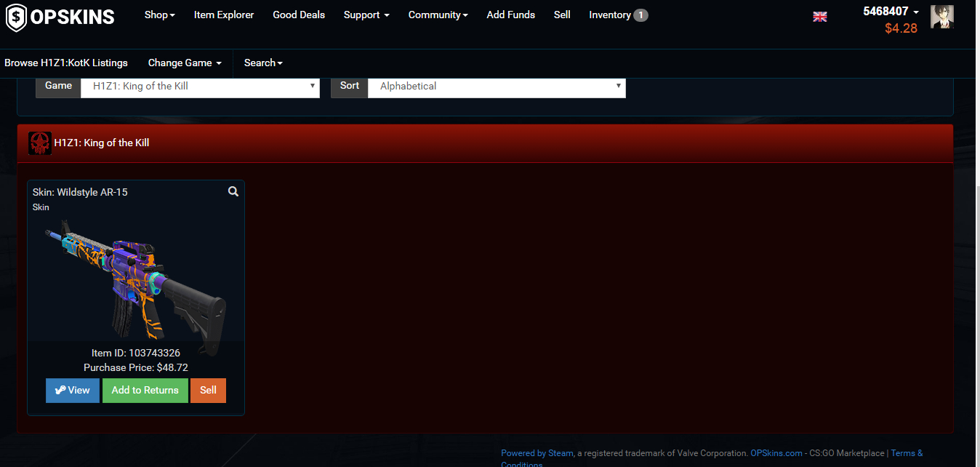
Task: Open the Sort select box
Action: coord(497,86)
